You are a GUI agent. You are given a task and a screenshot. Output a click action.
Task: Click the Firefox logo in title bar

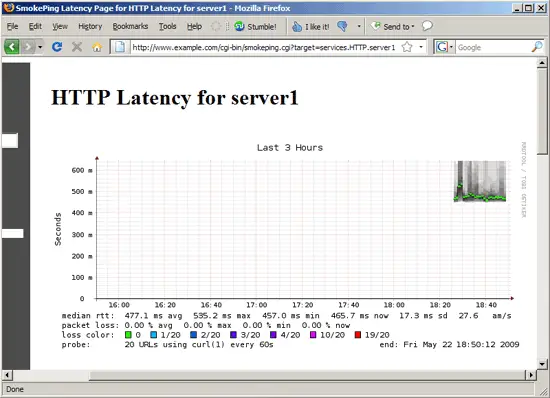tap(9, 8)
